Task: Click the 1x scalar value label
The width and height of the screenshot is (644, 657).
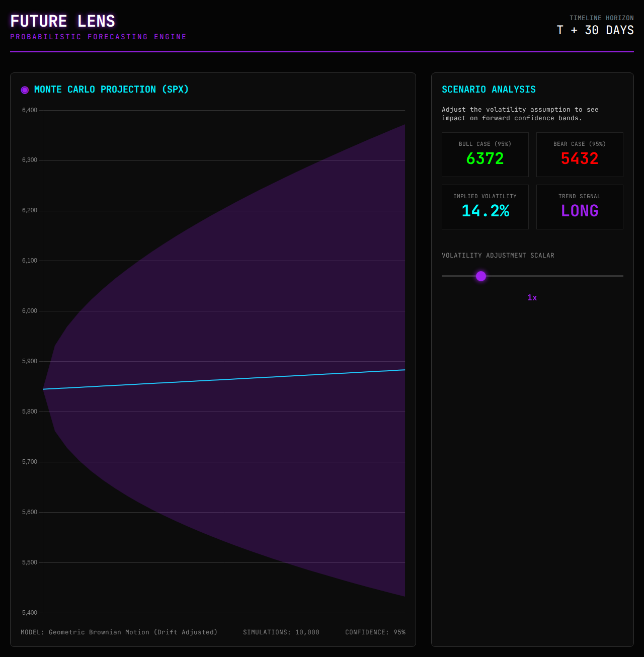Action: tap(532, 298)
